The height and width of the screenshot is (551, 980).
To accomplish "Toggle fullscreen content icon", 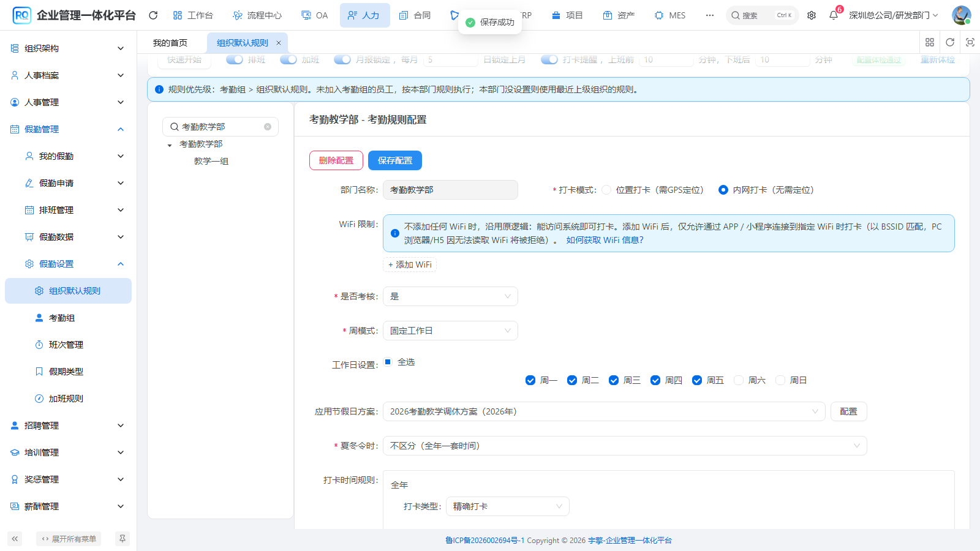I will (x=970, y=42).
